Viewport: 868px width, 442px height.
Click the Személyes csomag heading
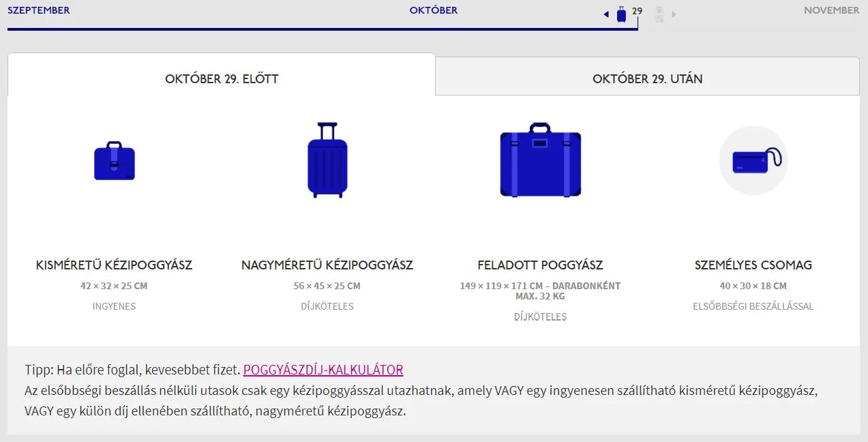(753, 265)
